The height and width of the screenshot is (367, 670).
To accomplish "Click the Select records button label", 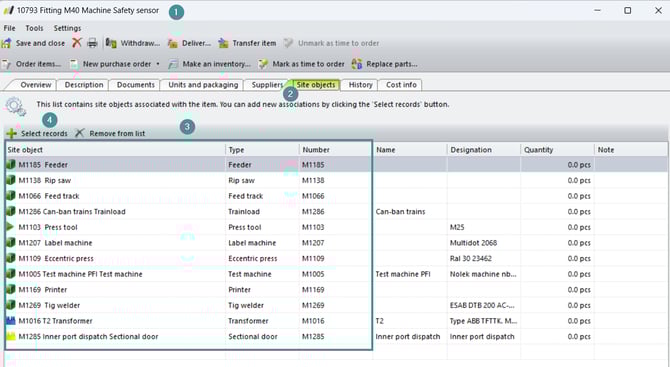I will pos(44,134).
